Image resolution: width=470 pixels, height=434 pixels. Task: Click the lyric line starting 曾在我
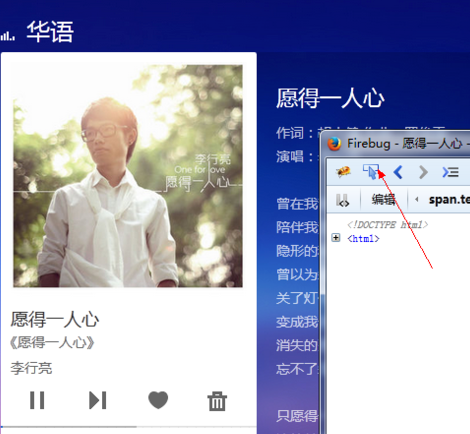[297, 204]
